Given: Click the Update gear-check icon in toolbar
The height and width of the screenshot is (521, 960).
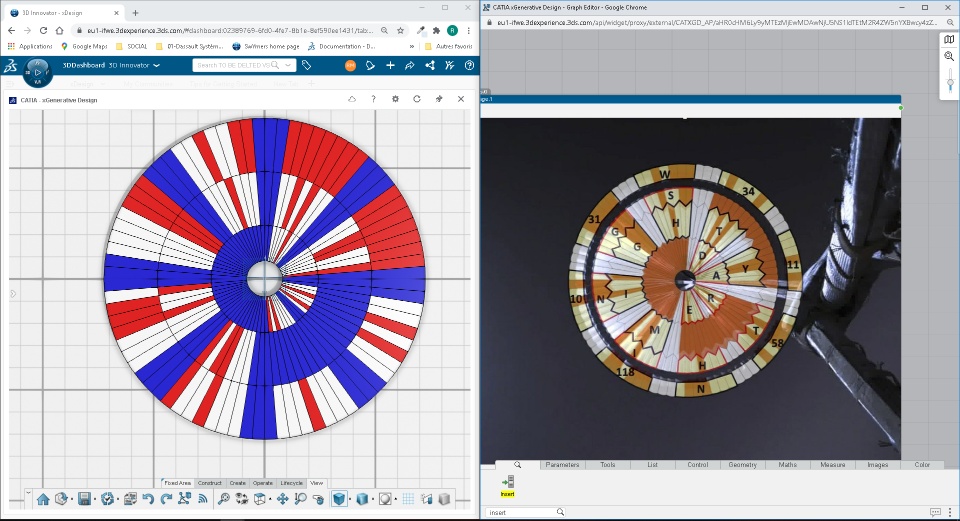Looking at the screenshot, I should (x=107, y=499).
